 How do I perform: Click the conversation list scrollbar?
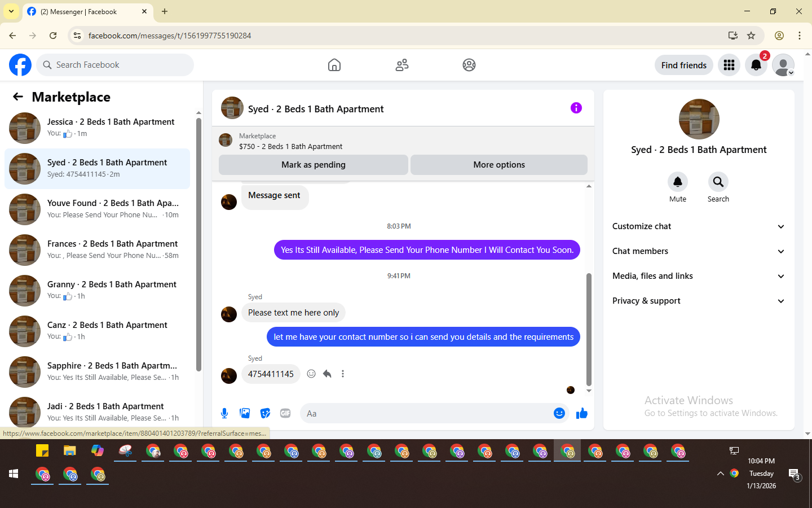(x=198, y=244)
